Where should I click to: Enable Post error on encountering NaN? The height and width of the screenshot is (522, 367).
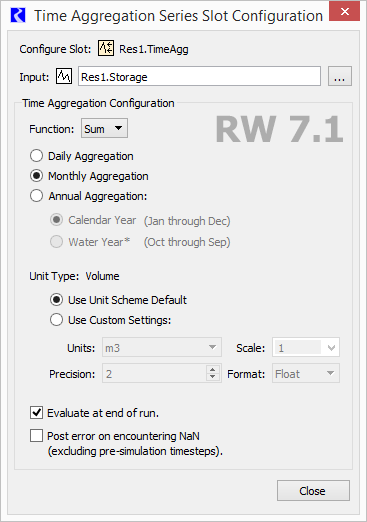tap(36, 435)
